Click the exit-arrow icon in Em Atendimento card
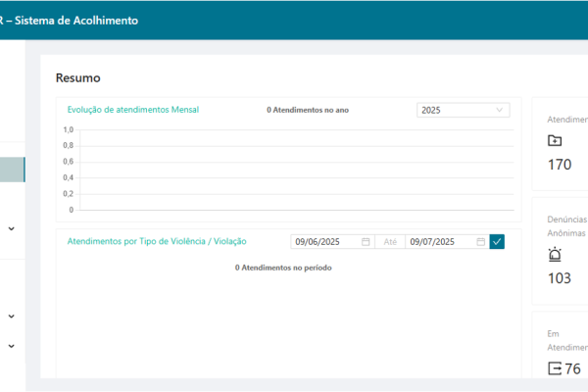This screenshot has width=588, height=392. coord(555,369)
